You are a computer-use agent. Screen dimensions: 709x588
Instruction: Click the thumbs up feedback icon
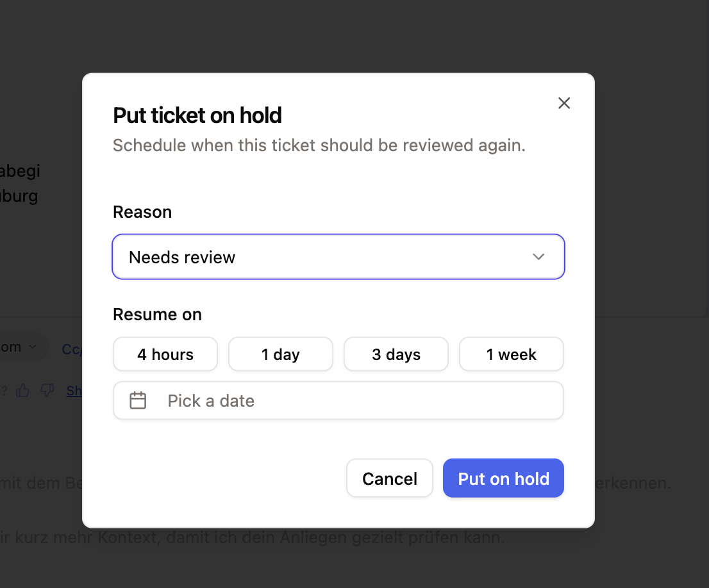tap(24, 390)
